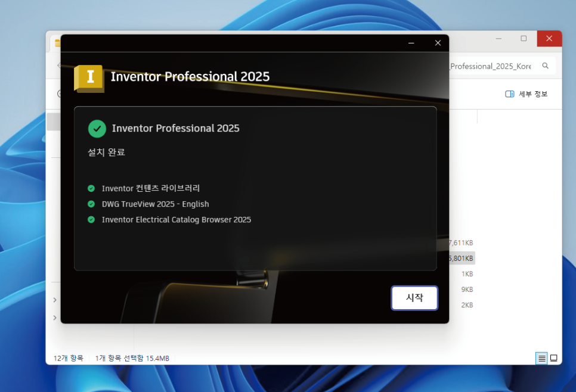Select highlighted file row with size 5,801KB
Image resolution: width=576 pixels, height=392 pixels.
point(462,259)
